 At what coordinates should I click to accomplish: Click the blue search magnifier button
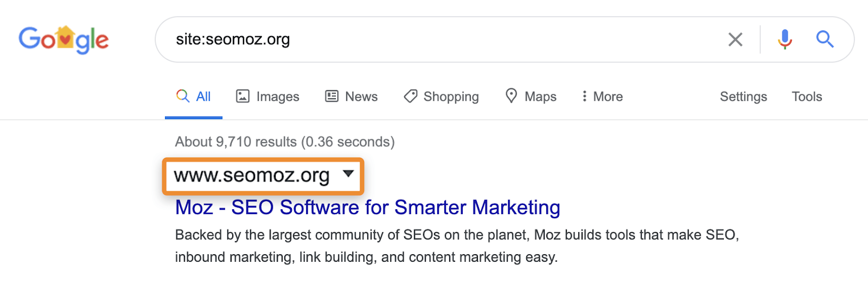825,40
